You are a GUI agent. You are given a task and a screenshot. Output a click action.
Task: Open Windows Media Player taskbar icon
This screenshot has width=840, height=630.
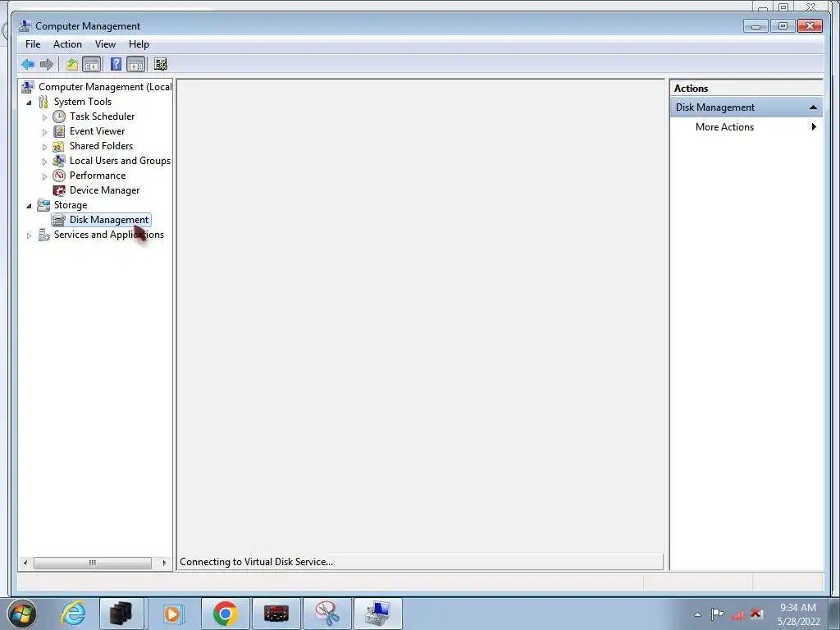(x=173, y=614)
